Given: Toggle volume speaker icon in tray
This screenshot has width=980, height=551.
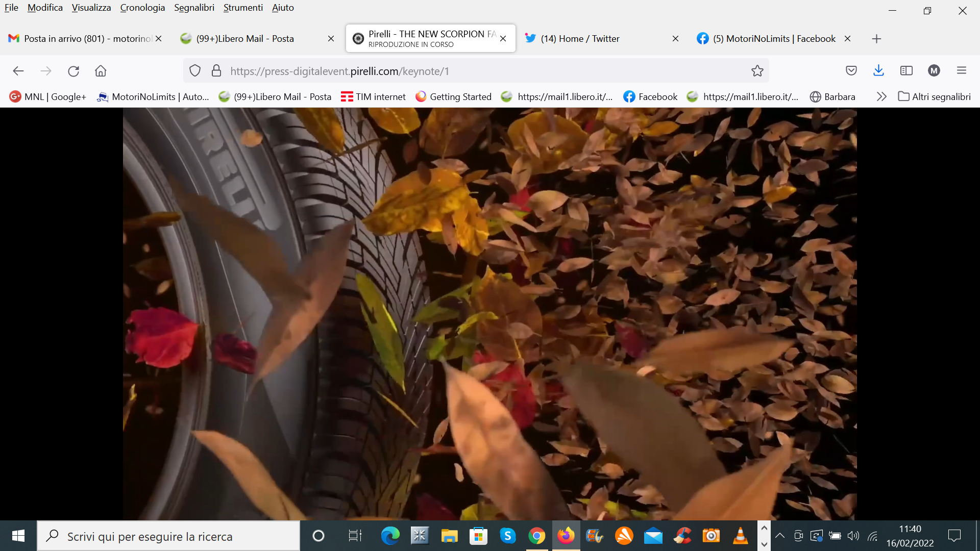Looking at the screenshot, I should click(853, 536).
